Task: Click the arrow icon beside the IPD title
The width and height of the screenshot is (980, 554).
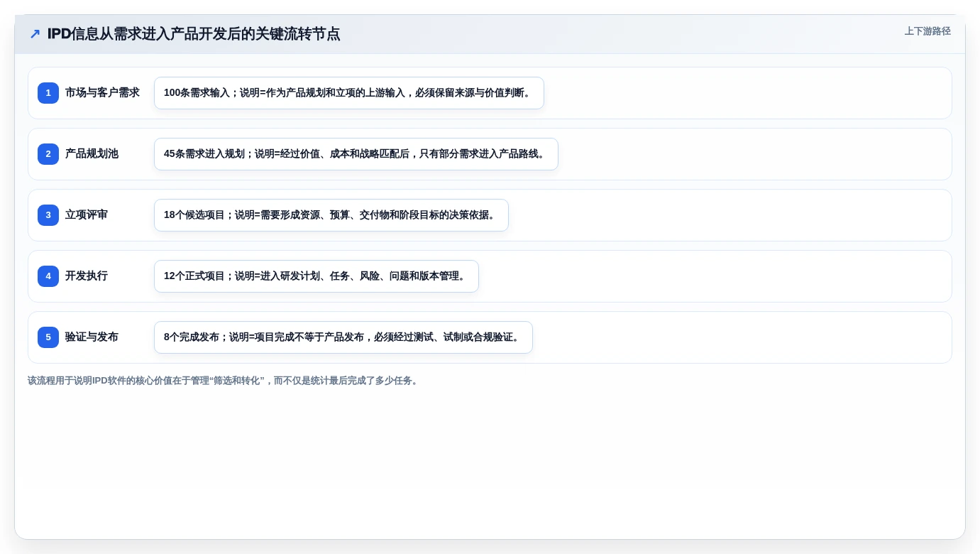Action: [x=35, y=34]
